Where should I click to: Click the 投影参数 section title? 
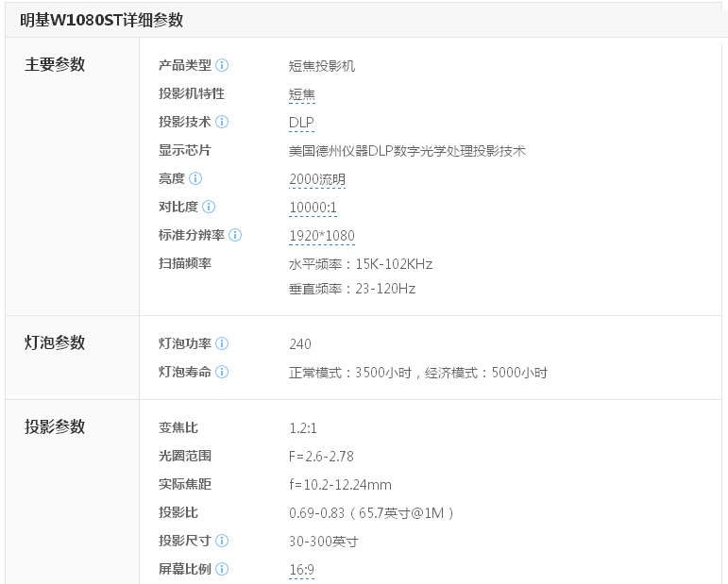(55, 426)
